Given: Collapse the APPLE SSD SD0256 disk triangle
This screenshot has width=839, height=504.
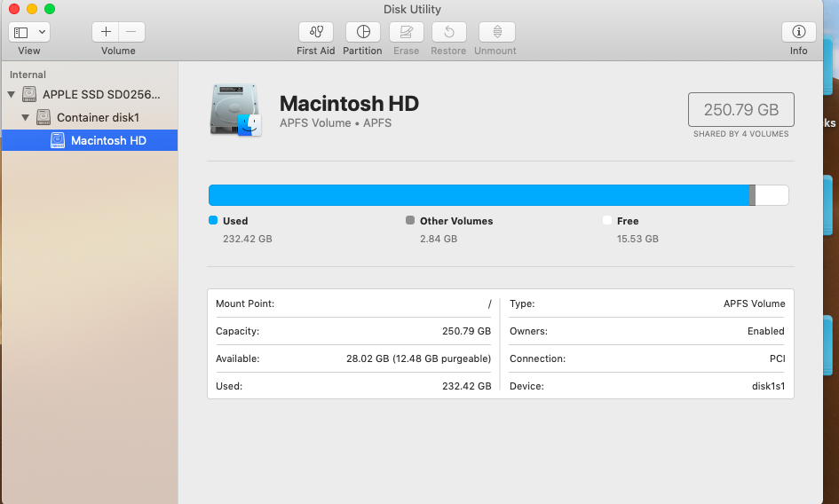Looking at the screenshot, I should point(11,95).
